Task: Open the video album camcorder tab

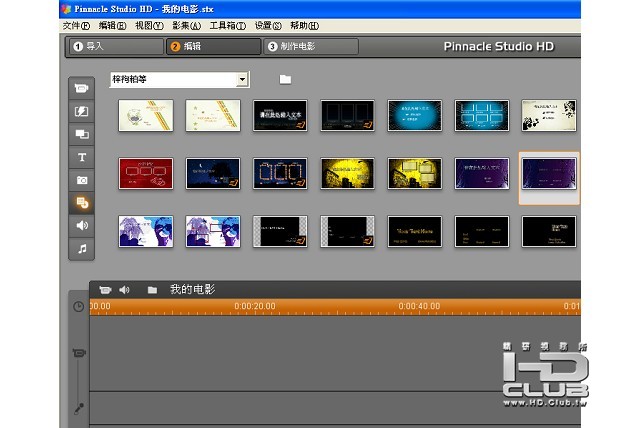Action: click(x=82, y=88)
